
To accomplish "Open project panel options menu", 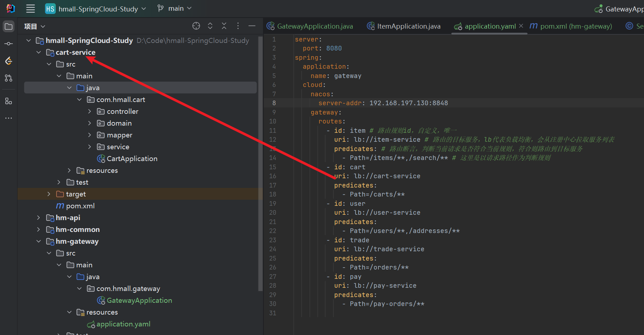I will pos(238,26).
